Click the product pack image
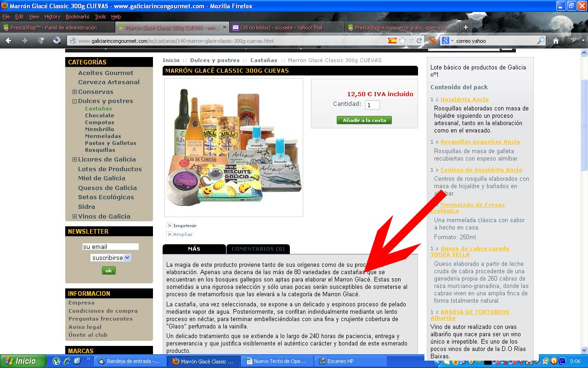Screen dimensions: 588x368 point(234,147)
